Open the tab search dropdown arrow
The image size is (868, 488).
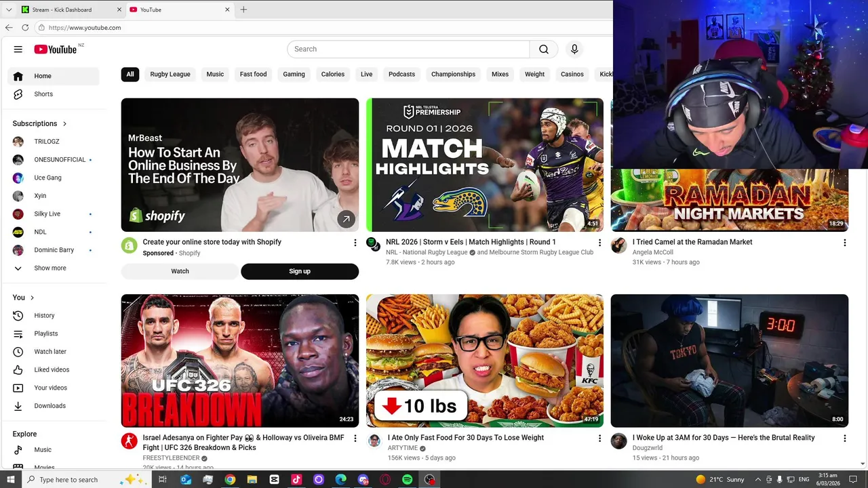(9, 9)
